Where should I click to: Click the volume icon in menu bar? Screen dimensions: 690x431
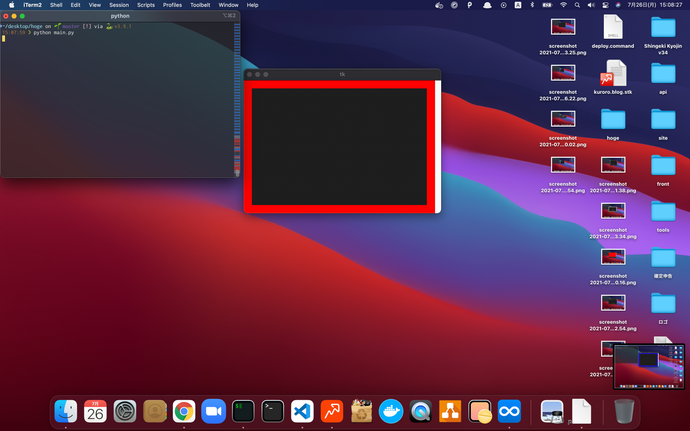[591, 5]
